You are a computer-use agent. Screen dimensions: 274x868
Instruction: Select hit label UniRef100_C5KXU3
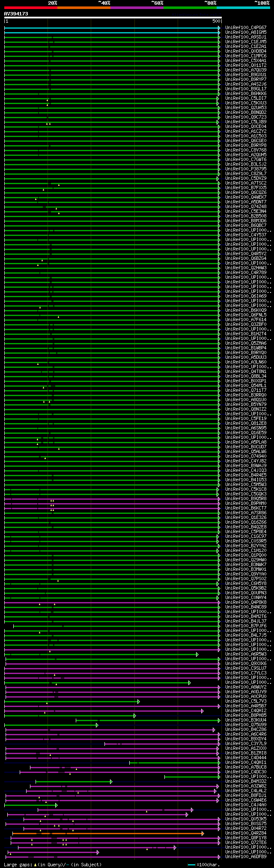coord(246,103)
